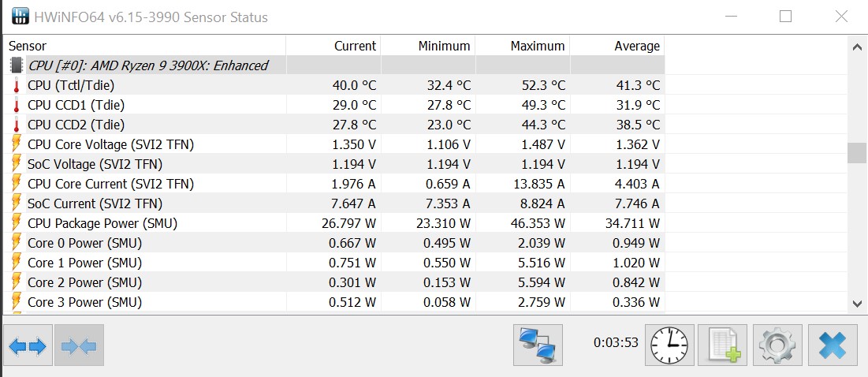Click the shrink columns inward arrows button

[x=79, y=346]
